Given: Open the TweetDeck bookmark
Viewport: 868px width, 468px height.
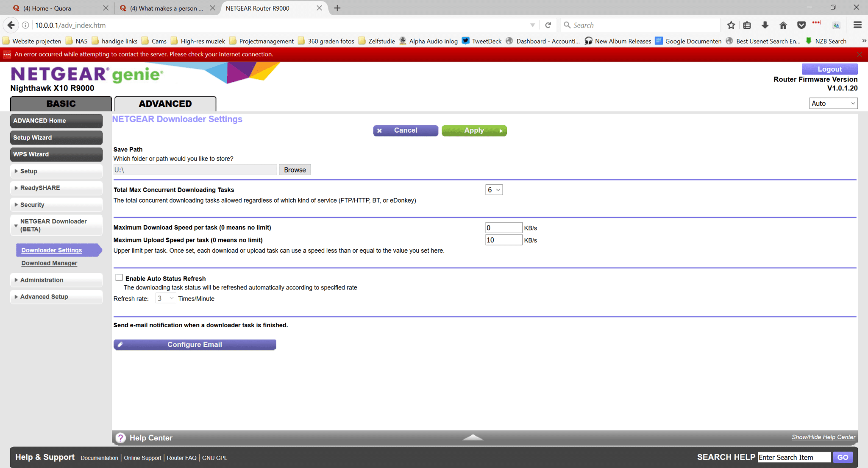Looking at the screenshot, I should pos(481,41).
